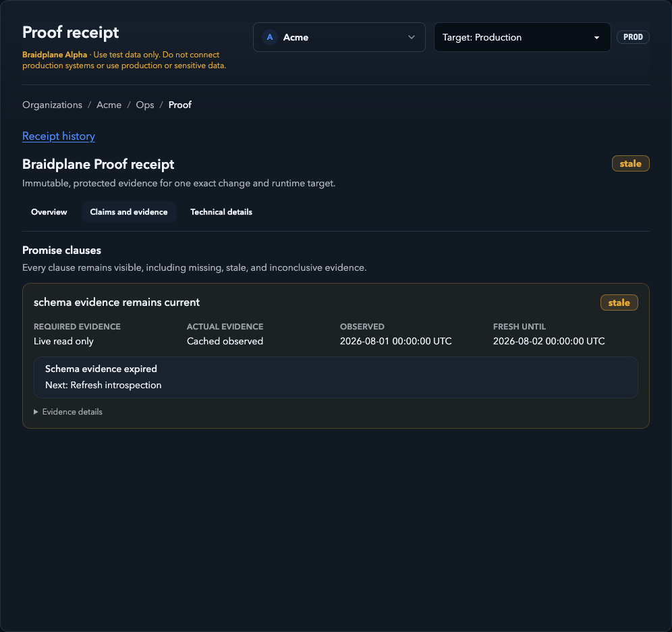Click the Live read only value
The image size is (672, 632).
pos(63,341)
